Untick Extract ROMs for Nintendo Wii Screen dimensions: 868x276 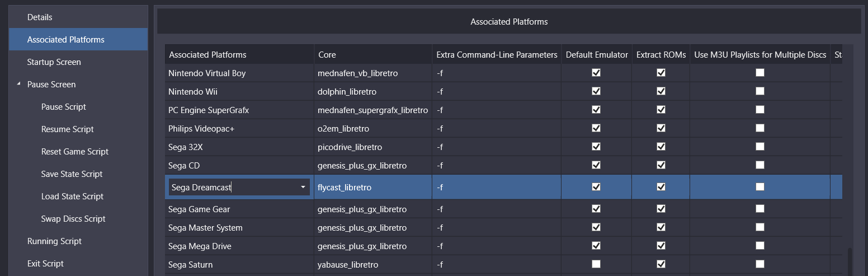(661, 91)
